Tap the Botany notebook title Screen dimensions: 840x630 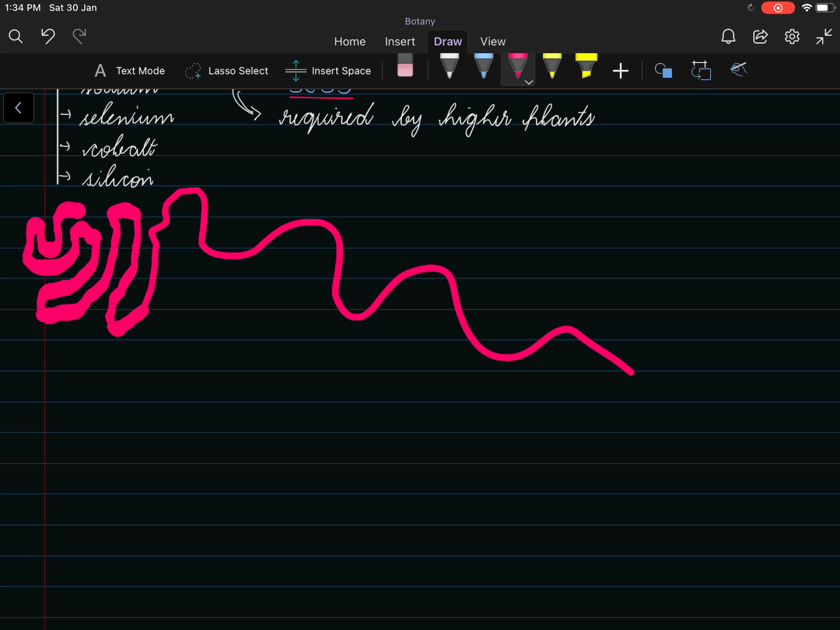coord(420,21)
